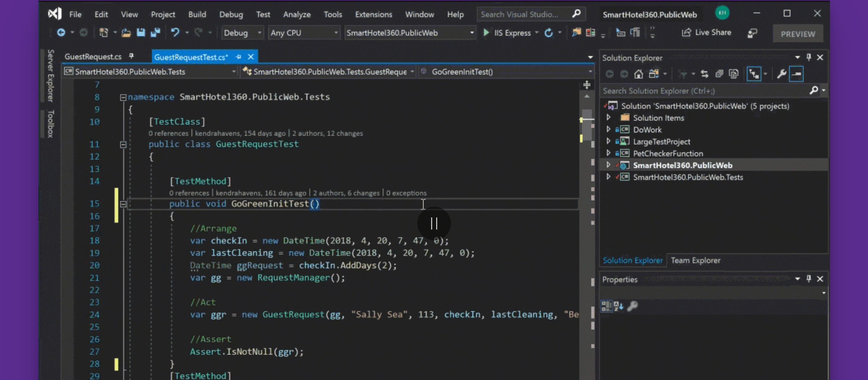This screenshot has width=868, height=380.
Task: Click the PREVIEW button top right
Action: pyautogui.click(x=798, y=34)
